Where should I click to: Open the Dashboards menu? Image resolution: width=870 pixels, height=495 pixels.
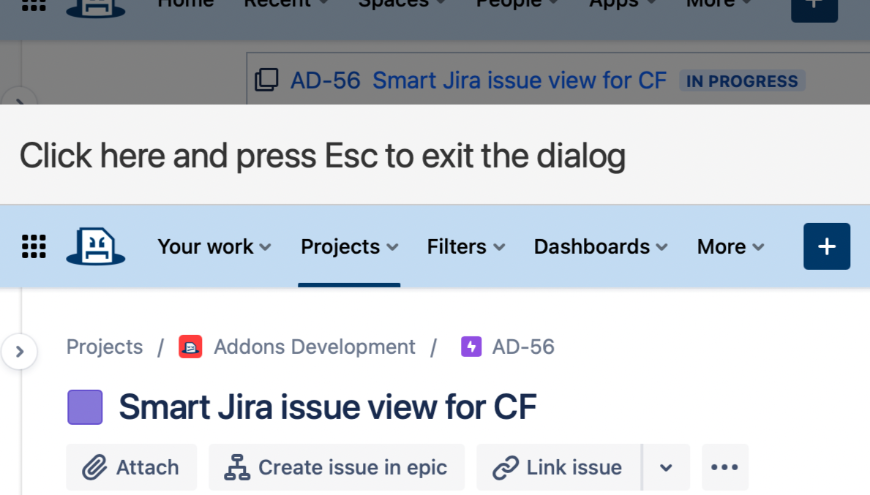600,246
